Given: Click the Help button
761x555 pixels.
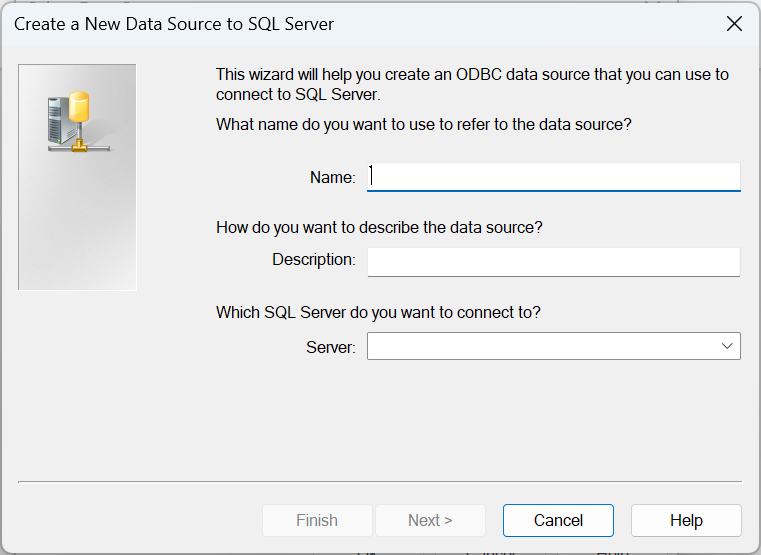Looking at the screenshot, I should [686, 520].
